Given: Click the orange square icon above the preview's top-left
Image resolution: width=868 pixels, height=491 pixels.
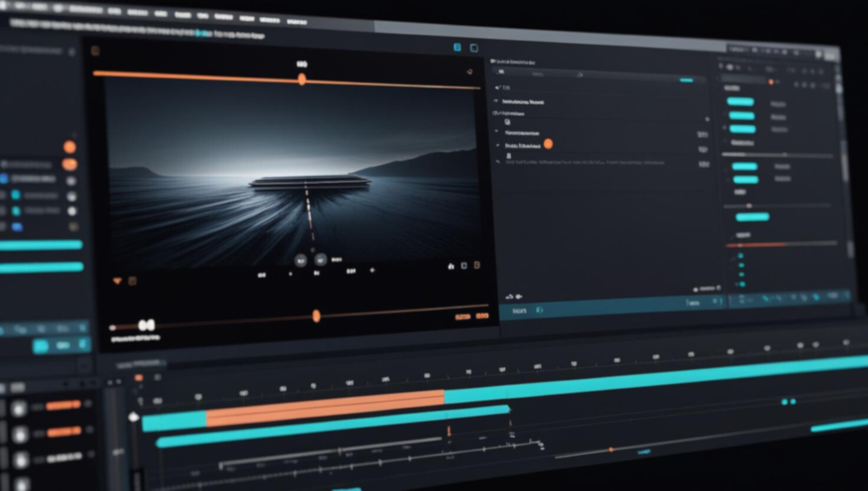Looking at the screenshot, I should point(96,51).
